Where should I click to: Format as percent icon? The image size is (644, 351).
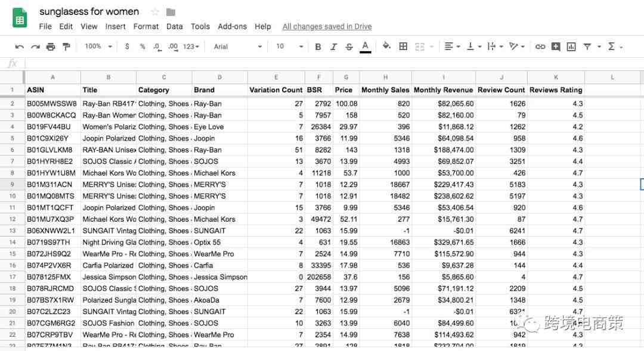coord(143,47)
